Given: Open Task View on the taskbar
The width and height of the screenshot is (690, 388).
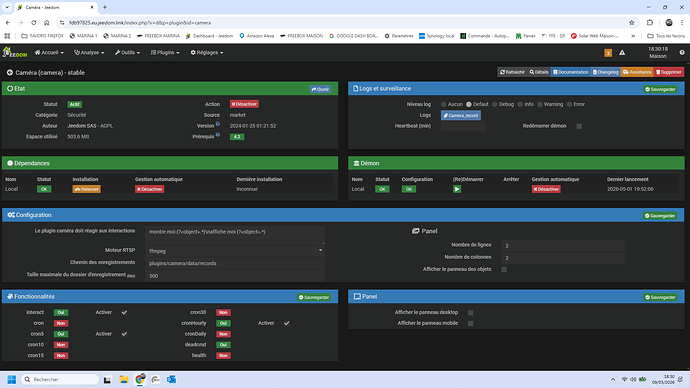Looking at the screenshot, I should pos(107,379).
